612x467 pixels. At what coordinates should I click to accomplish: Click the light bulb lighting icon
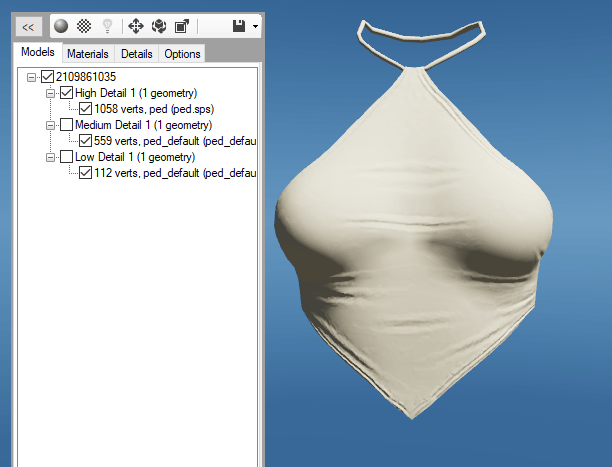tap(107, 26)
